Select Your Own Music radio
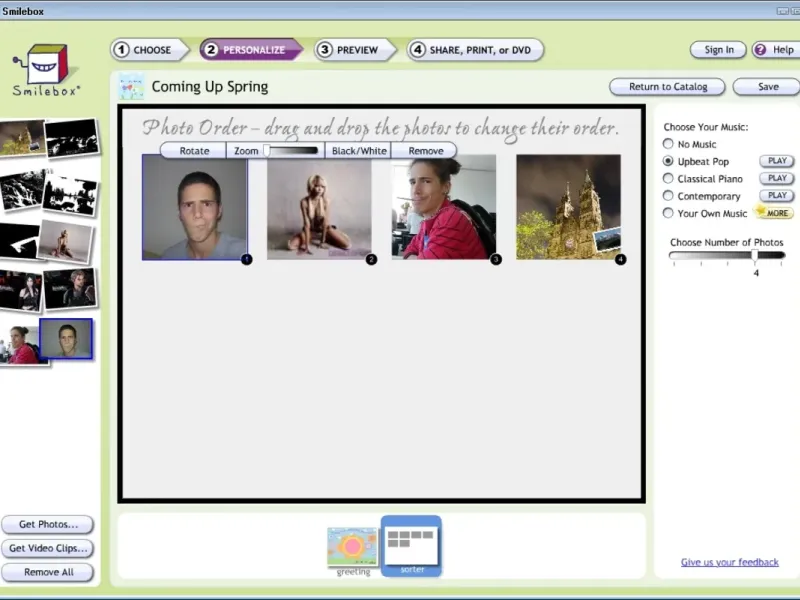Image resolution: width=800 pixels, height=600 pixels. click(x=668, y=213)
